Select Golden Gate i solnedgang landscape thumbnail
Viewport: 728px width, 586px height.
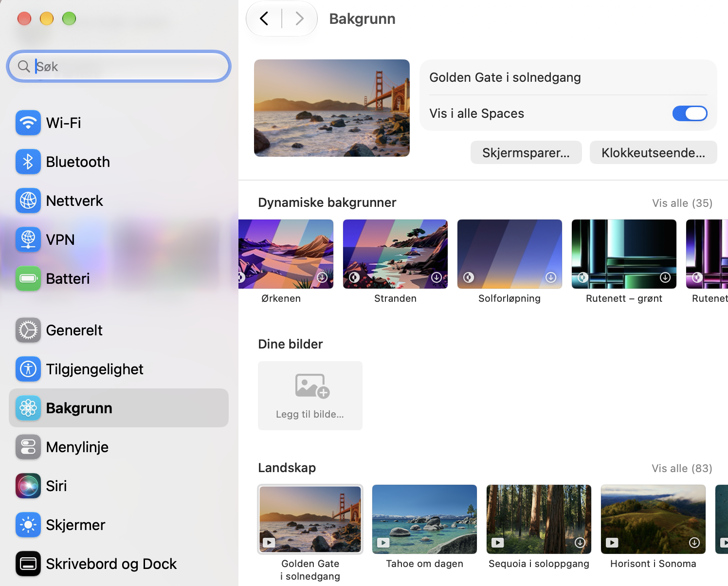point(310,519)
